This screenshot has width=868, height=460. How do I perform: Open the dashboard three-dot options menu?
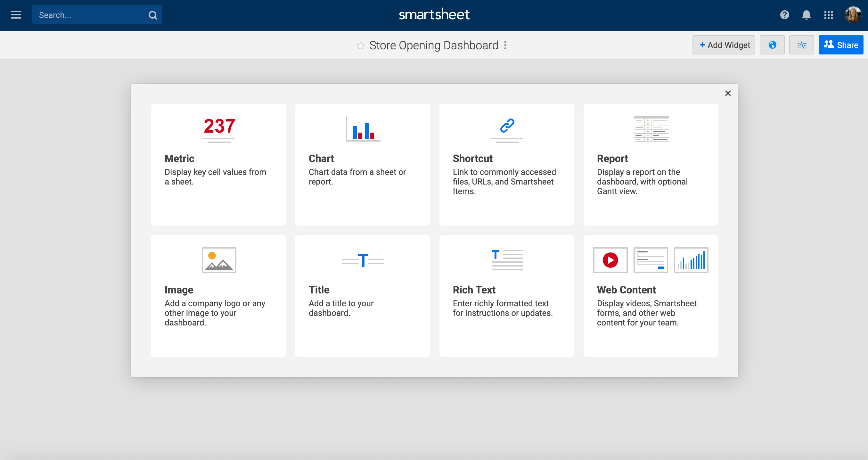[505, 45]
